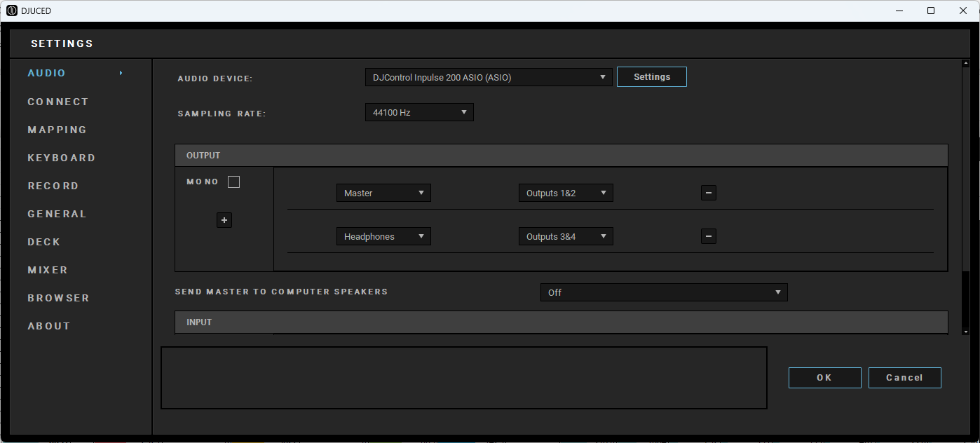The height and width of the screenshot is (443, 980).
Task: Open the Deck settings section
Action: click(x=44, y=242)
